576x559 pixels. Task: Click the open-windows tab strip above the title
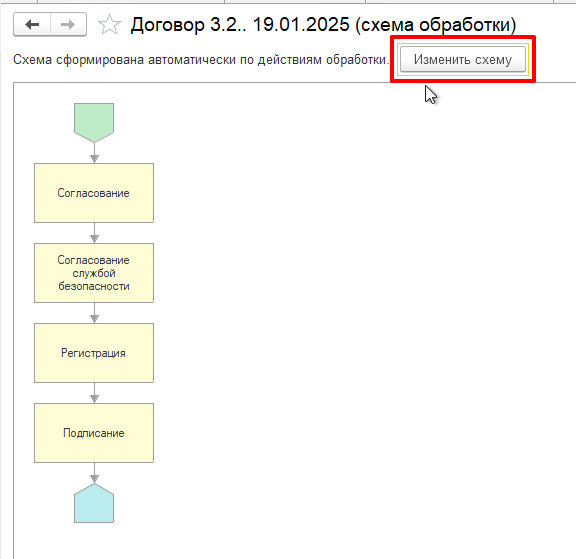point(288,2)
